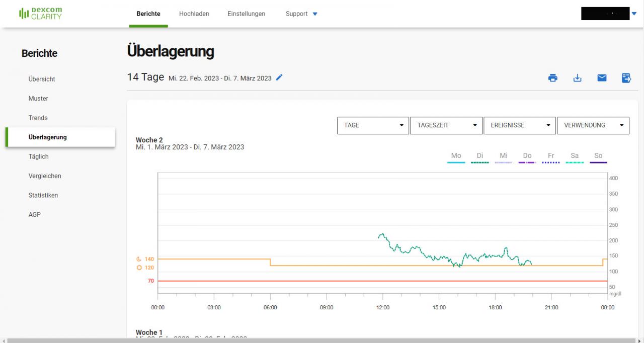Edit date range with pencil icon
Screen dimensions: 644x343
pyautogui.click(x=280, y=77)
